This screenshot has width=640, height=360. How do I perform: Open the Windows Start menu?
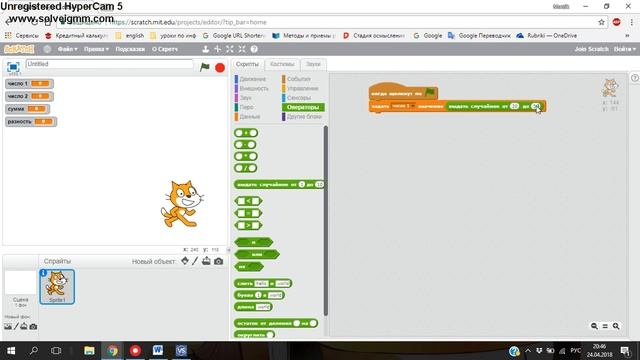coord(11,351)
